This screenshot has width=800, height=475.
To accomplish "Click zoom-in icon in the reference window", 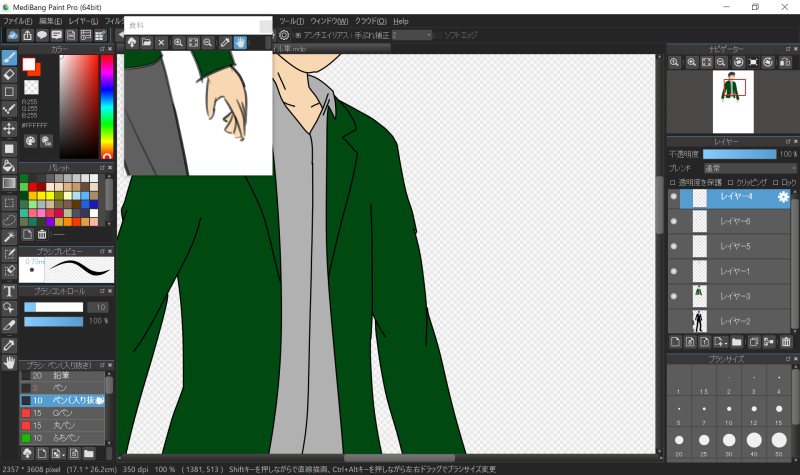I will (x=178, y=43).
